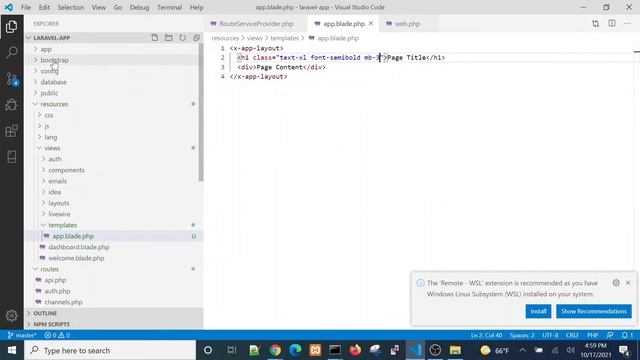Open Task View on the taskbar

231,350
